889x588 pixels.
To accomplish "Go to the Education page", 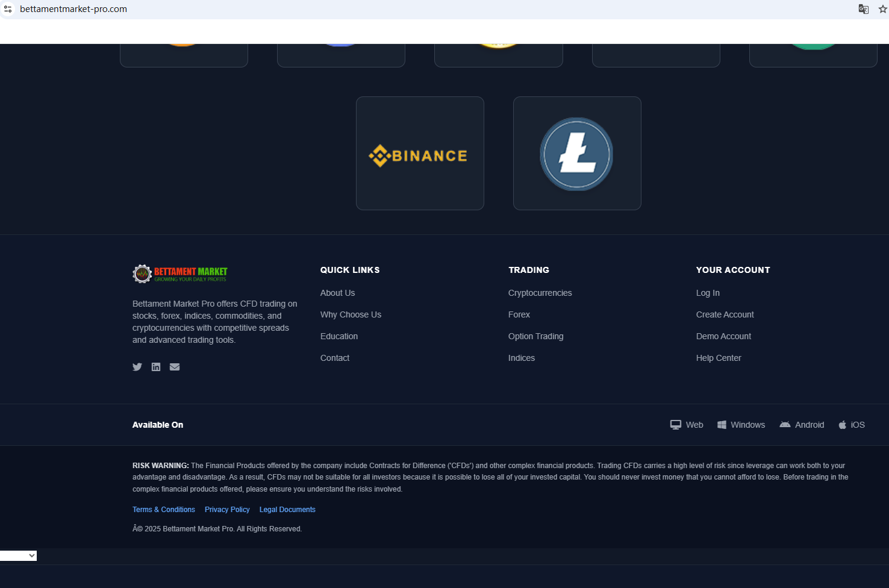I will (x=339, y=336).
